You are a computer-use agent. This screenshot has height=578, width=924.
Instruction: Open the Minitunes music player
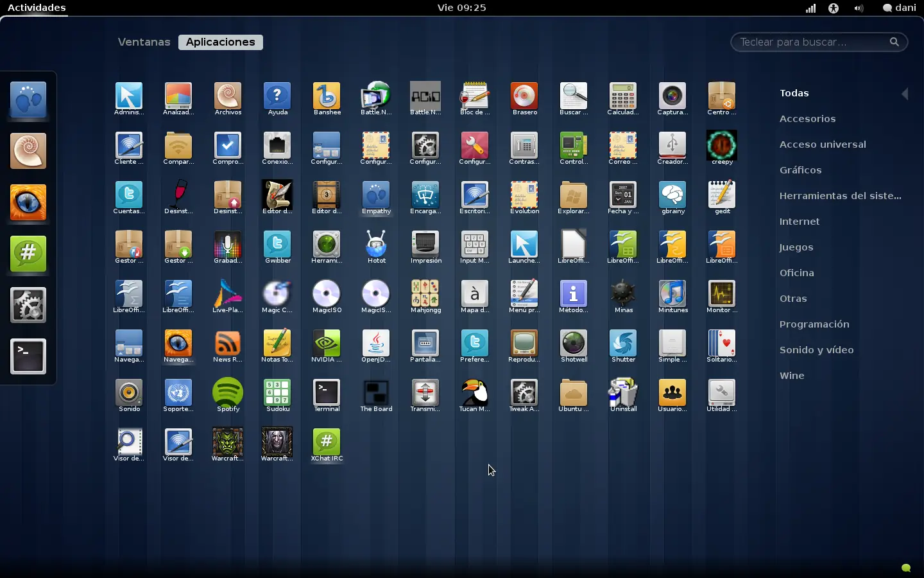click(x=672, y=297)
